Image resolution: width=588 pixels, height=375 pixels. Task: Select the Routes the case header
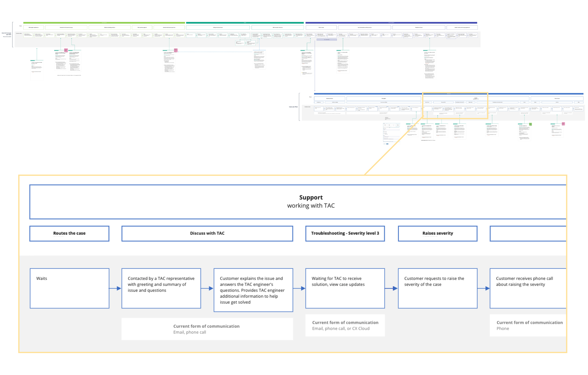click(x=69, y=234)
